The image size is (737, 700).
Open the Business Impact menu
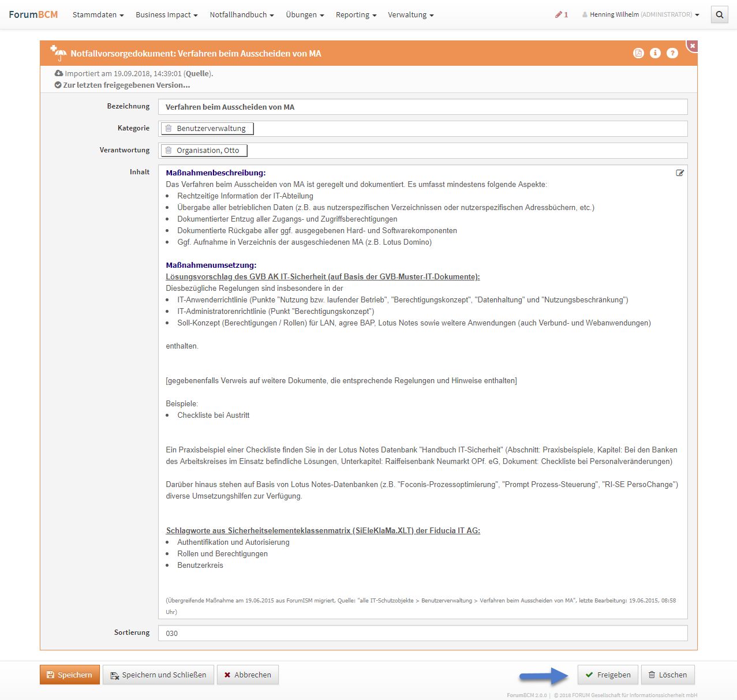(x=167, y=14)
